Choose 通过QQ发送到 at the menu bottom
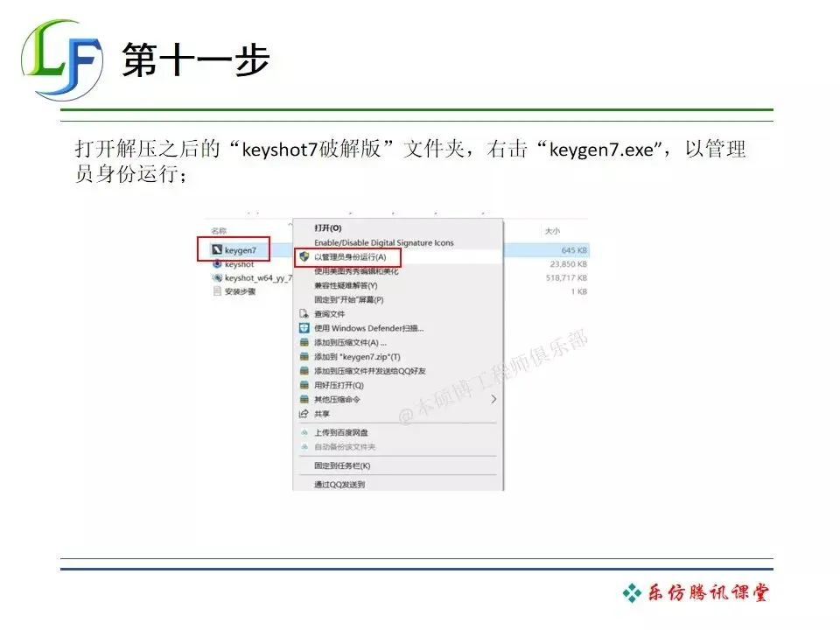The image size is (840, 630). (339, 484)
